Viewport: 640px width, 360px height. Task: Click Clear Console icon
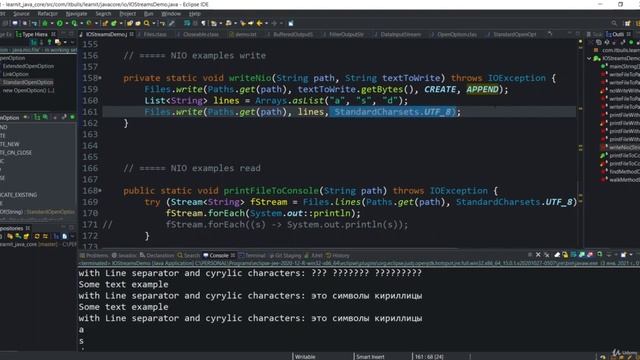(x=557, y=255)
